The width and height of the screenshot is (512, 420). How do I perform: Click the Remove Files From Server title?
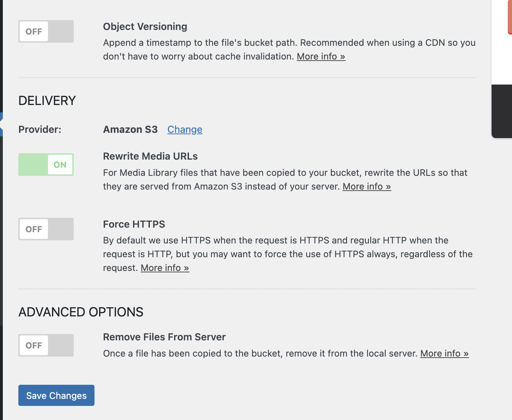164,337
